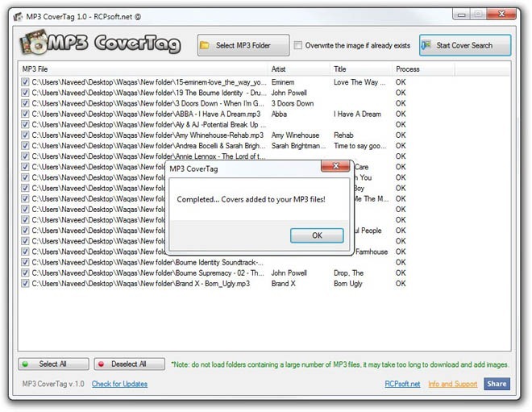Select the artist cell 'Amy Winehouse'
Image resolution: width=532 pixels, height=412 pixels.
point(295,135)
